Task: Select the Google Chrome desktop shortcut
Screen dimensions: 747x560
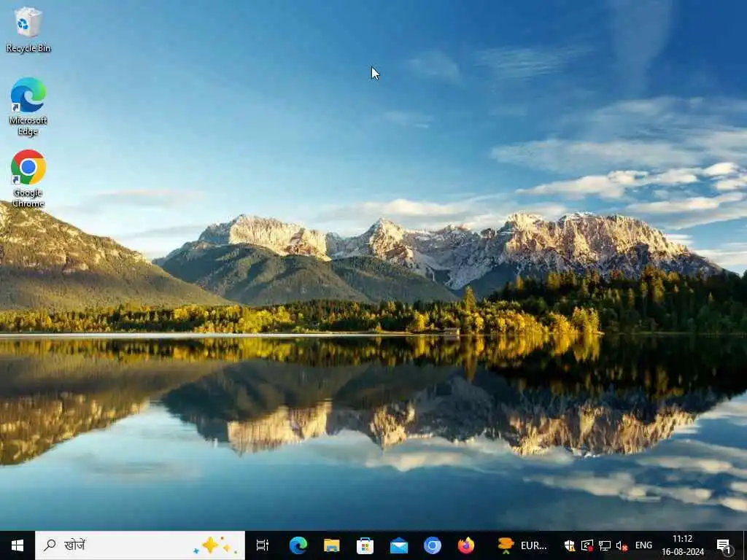Action: tap(28, 179)
